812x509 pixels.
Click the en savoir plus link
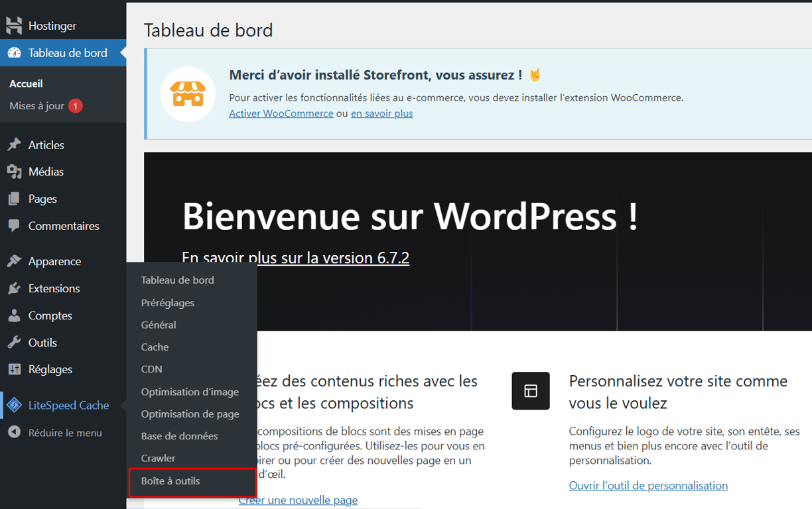pos(382,113)
